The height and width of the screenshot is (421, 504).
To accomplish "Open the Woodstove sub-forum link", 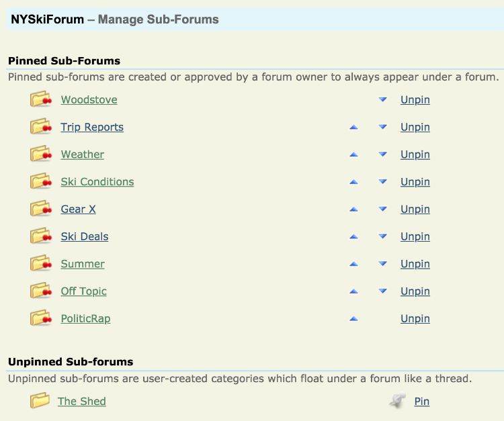I will [89, 100].
